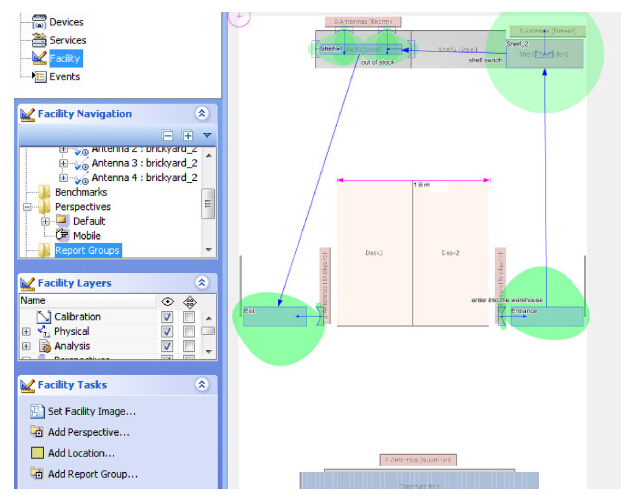This screenshot has width=634, height=501.
Task: Open the Facility Navigation toolbar dropdown arrow
Action: coord(206,135)
